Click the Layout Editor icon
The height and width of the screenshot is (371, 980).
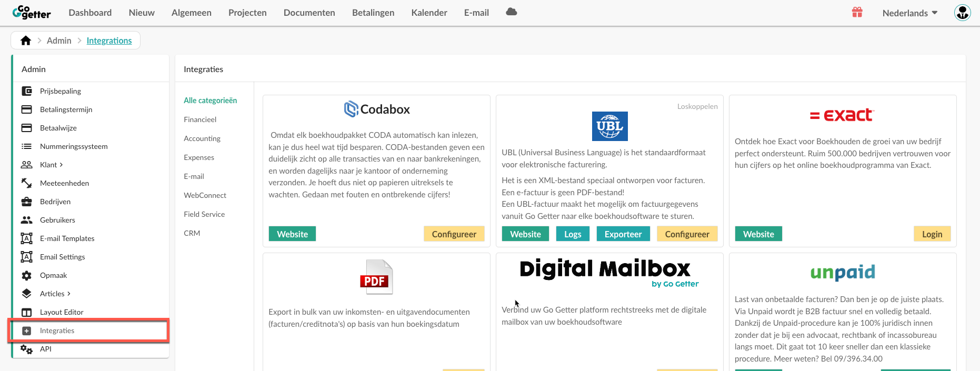26,312
